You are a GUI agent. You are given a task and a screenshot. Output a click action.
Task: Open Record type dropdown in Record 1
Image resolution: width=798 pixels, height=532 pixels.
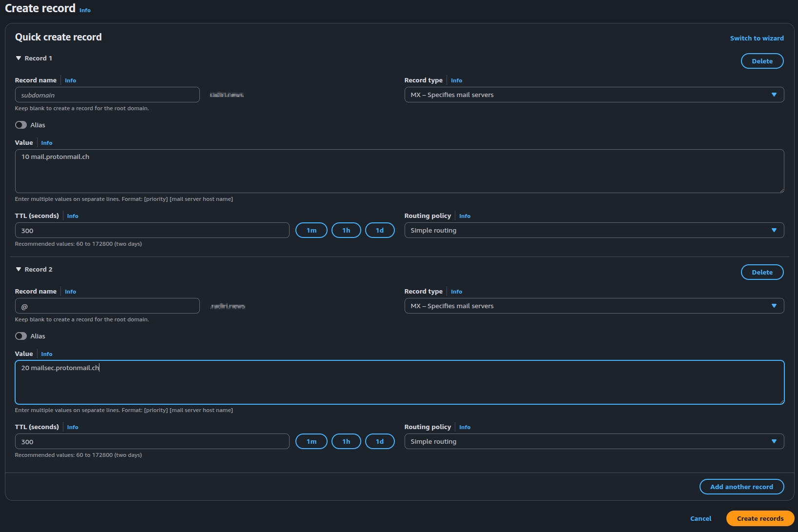594,95
